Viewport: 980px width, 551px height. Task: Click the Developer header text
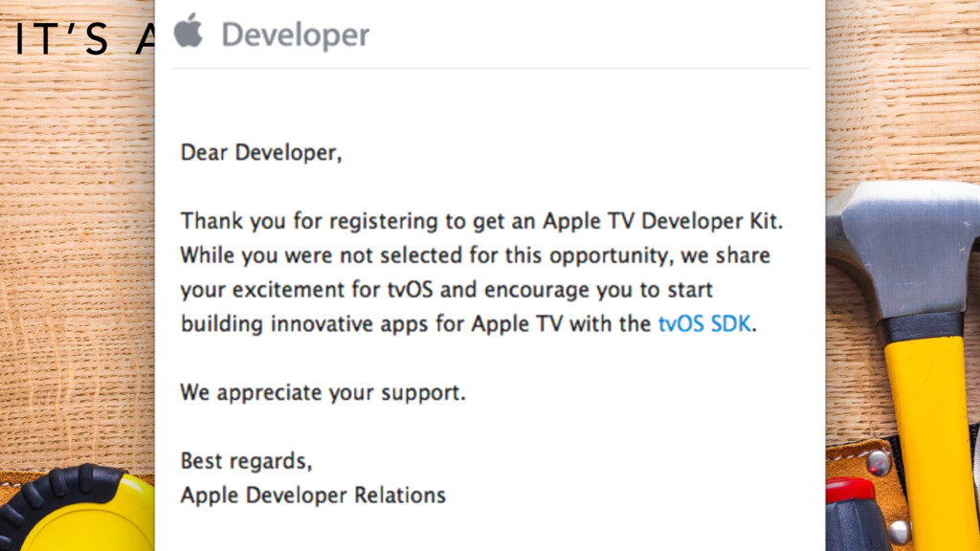click(x=295, y=35)
